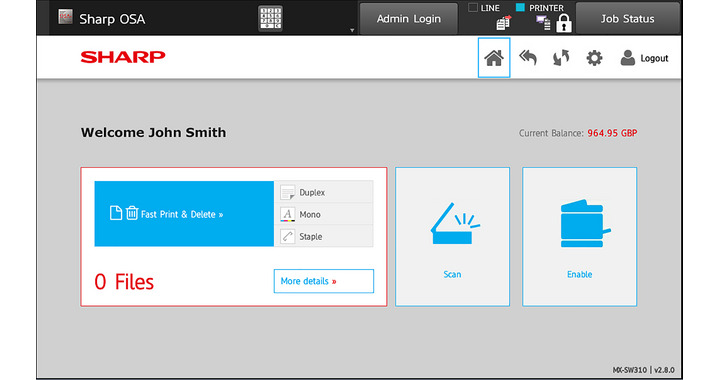Image resolution: width=720 pixels, height=380 pixels.
Task: Click the LINE indicator box
Action: pyautogui.click(x=472, y=7)
